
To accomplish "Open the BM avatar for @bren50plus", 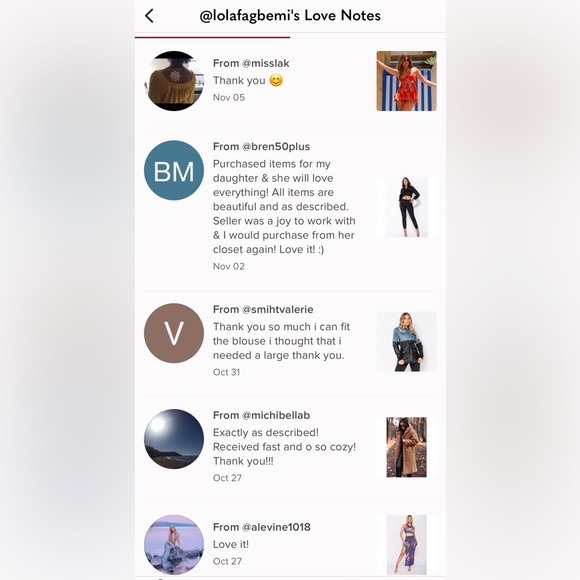I will pos(174,170).
